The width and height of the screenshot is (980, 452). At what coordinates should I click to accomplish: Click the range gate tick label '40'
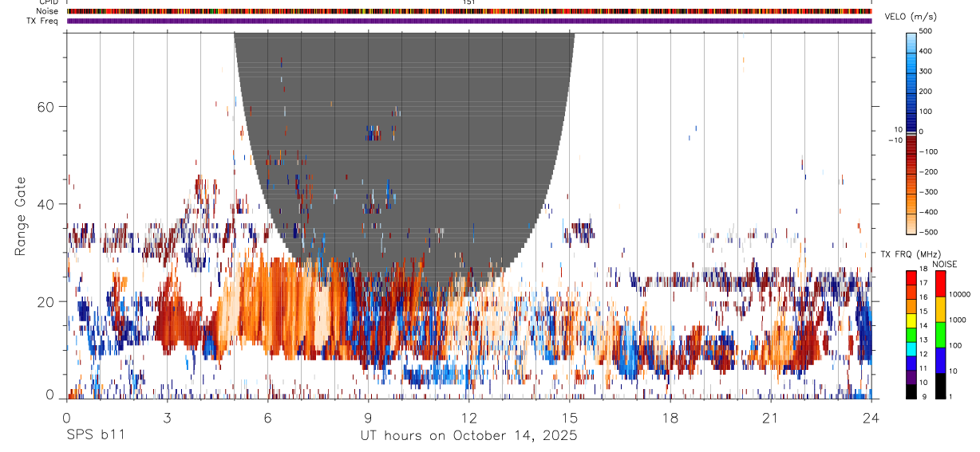pyautogui.click(x=45, y=204)
